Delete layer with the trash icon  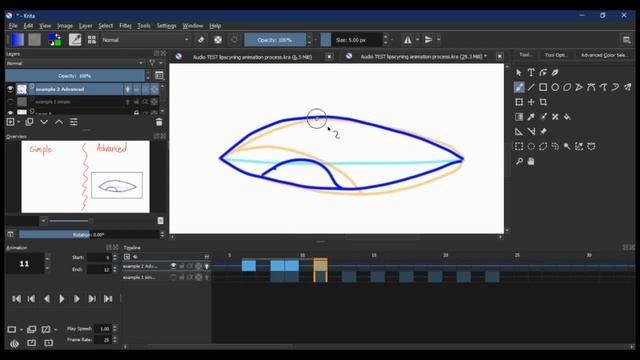tap(159, 122)
